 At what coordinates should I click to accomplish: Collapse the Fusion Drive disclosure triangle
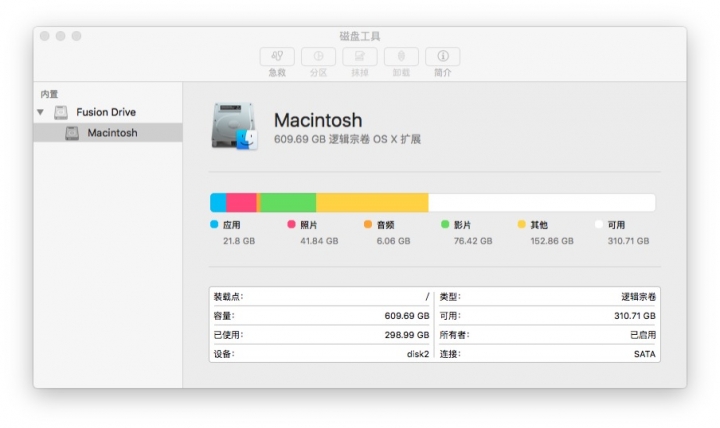point(40,112)
